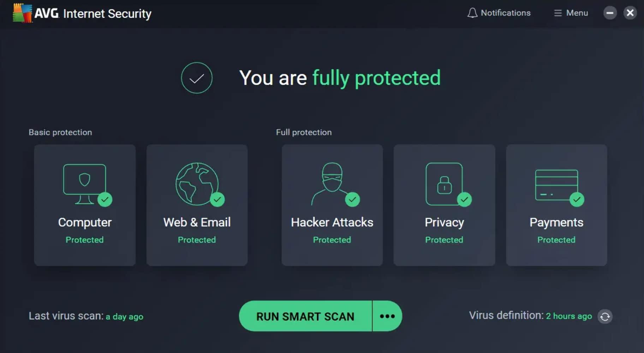
Task: Open the Menu
Action: [x=571, y=13]
